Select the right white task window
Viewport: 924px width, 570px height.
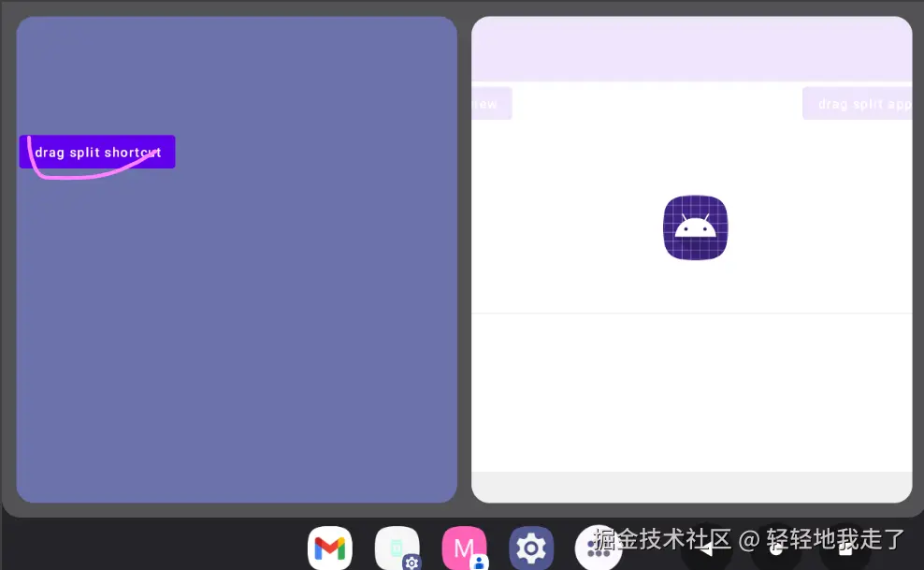click(x=692, y=259)
